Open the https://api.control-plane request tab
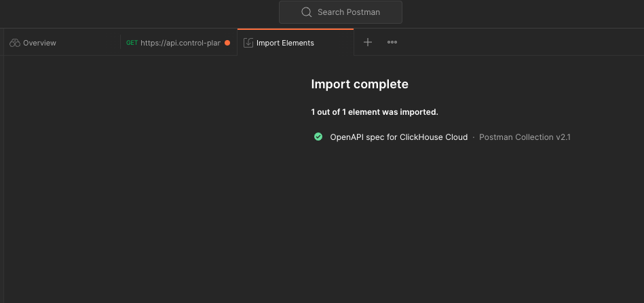Screen dimensions: 644x303 181,43
